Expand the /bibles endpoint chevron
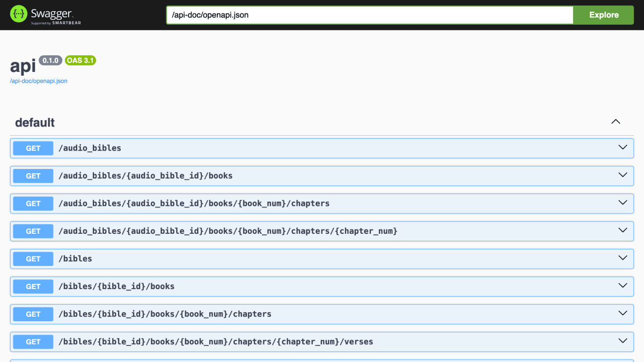Image resolution: width=644 pixels, height=362 pixels. (x=623, y=258)
